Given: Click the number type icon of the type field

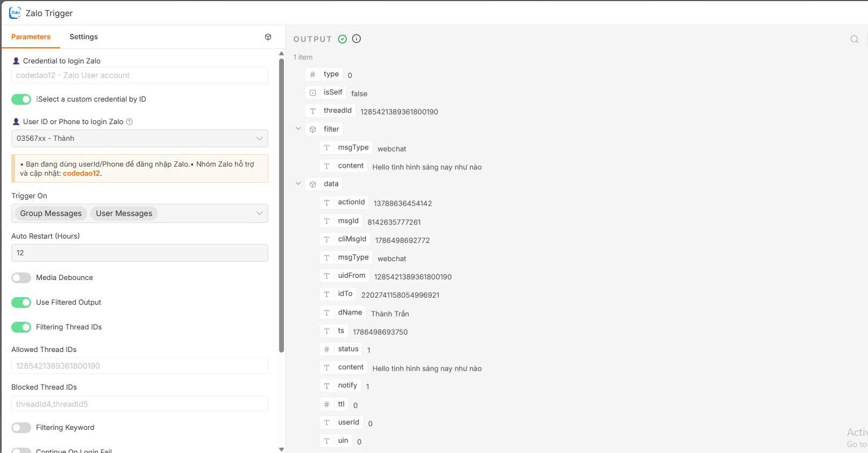Looking at the screenshot, I should pos(312,75).
